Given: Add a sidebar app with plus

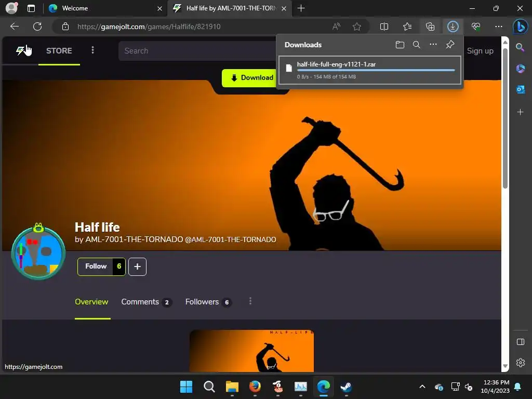Looking at the screenshot, I should pos(520,112).
